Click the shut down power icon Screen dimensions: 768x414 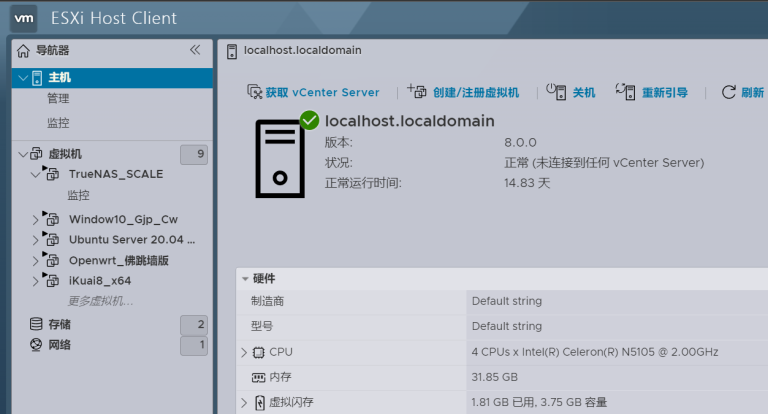(x=556, y=92)
